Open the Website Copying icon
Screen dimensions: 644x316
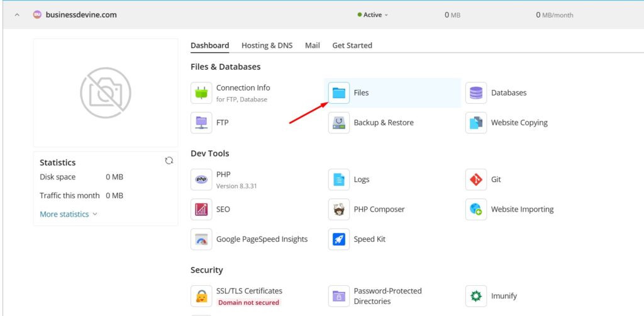[x=476, y=123]
